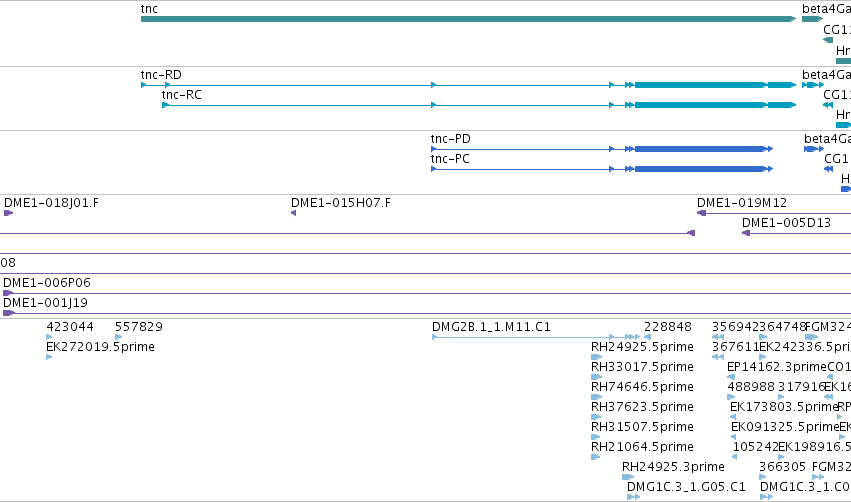The image size is (851, 502).
Task: Click the EK173803.5prime arrow glyph
Action: tap(734, 417)
